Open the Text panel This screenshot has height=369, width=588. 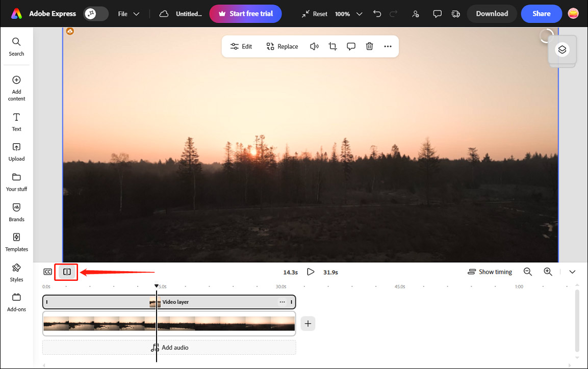pos(16,122)
